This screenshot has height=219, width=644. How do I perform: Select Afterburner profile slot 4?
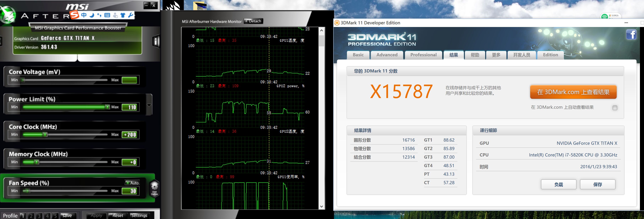click(47, 215)
